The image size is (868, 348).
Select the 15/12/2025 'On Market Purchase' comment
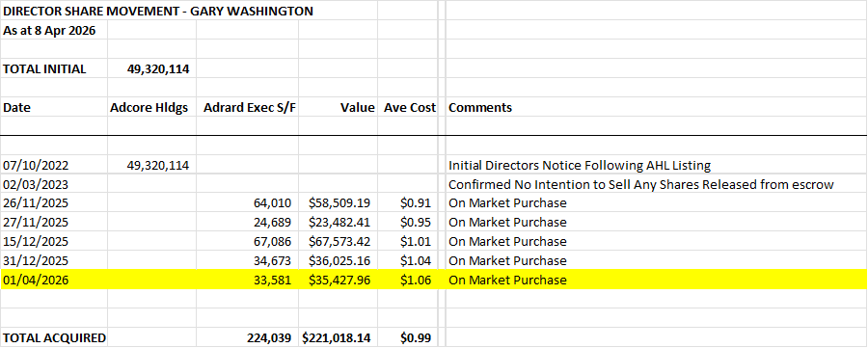click(507, 242)
